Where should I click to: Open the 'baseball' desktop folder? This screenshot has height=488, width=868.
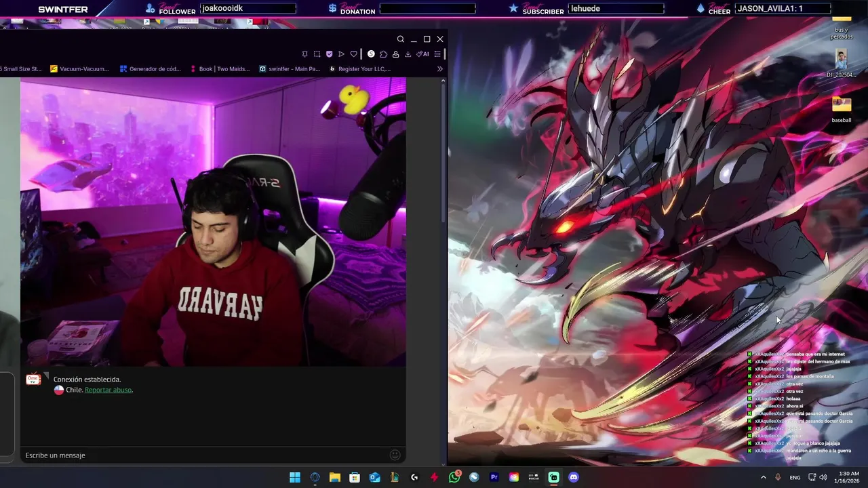click(842, 109)
